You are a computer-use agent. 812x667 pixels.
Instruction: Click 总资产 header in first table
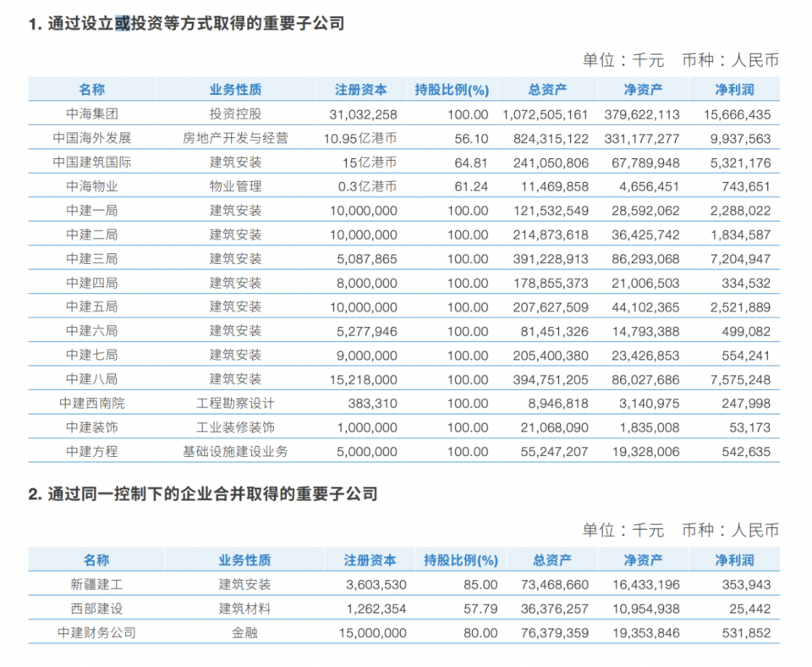547,90
